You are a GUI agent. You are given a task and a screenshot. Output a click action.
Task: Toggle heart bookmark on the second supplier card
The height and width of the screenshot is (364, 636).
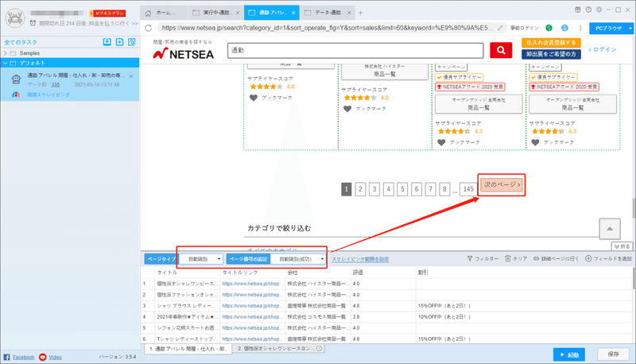point(347,109)
